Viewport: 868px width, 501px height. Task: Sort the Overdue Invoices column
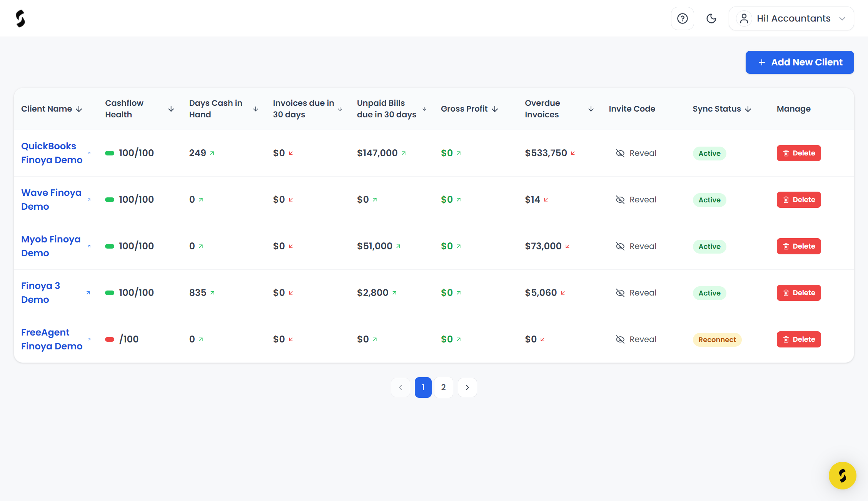tap(591, 109)
